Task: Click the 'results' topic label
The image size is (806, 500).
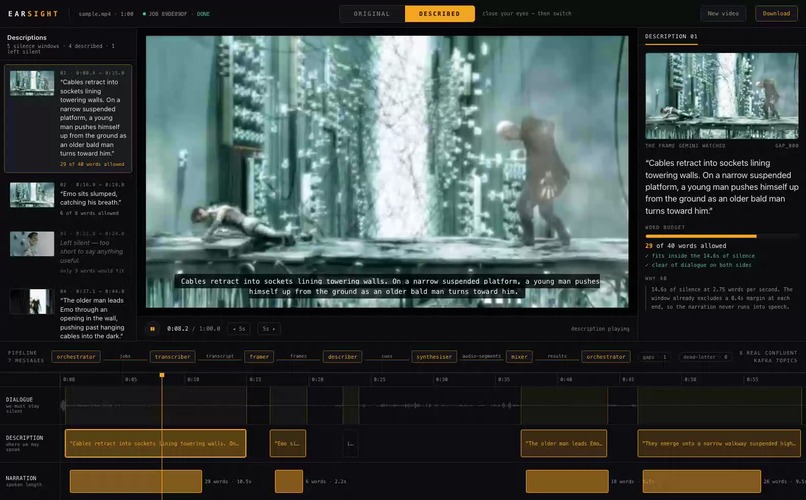Action: [x=557, y=356]
